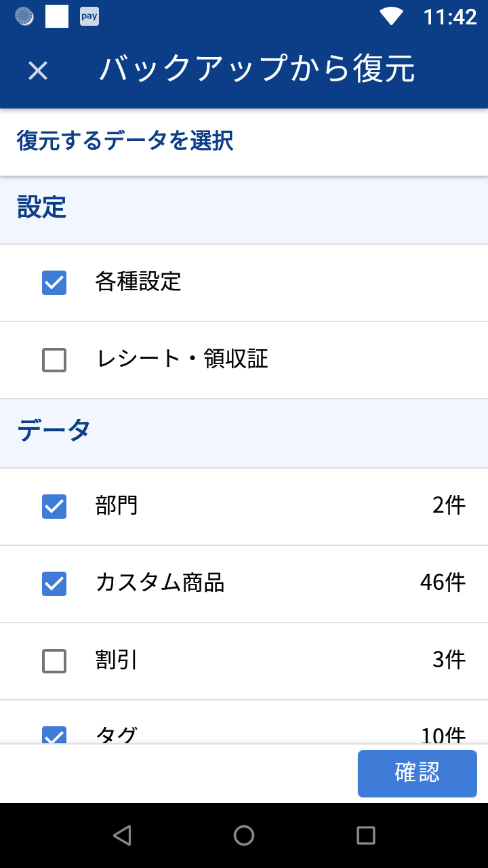Viewport: 488px width, 868px height.
Task: Open recent apps with square icon
Action: pos(366,835)
